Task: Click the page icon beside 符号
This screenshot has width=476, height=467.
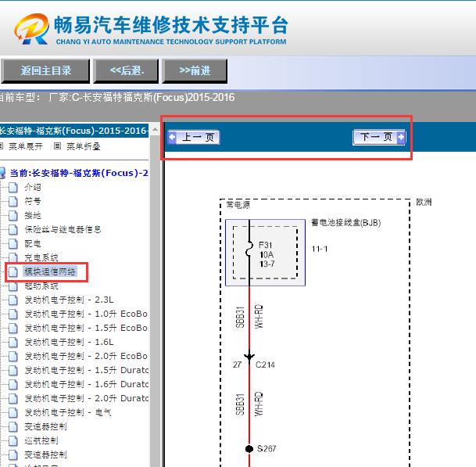Action: coord(13,202)
